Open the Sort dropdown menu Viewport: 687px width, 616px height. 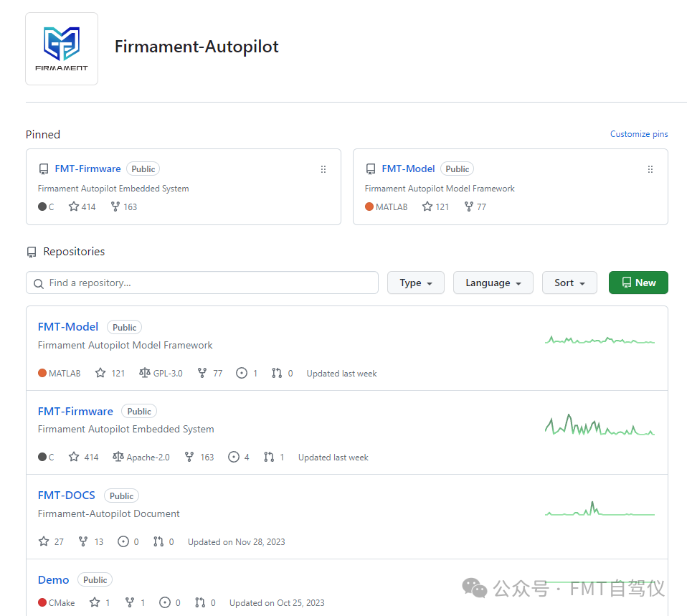coord(569,283)
